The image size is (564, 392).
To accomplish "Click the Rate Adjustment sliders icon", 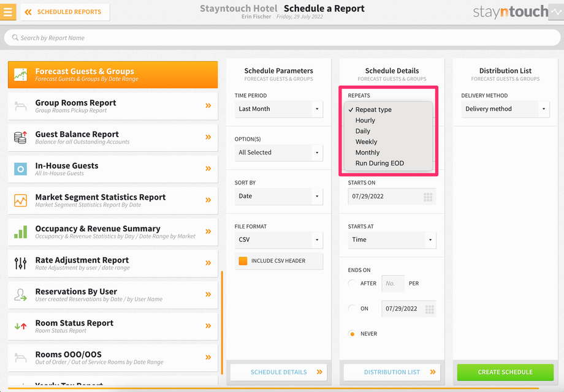I will (x=20, y=263).
